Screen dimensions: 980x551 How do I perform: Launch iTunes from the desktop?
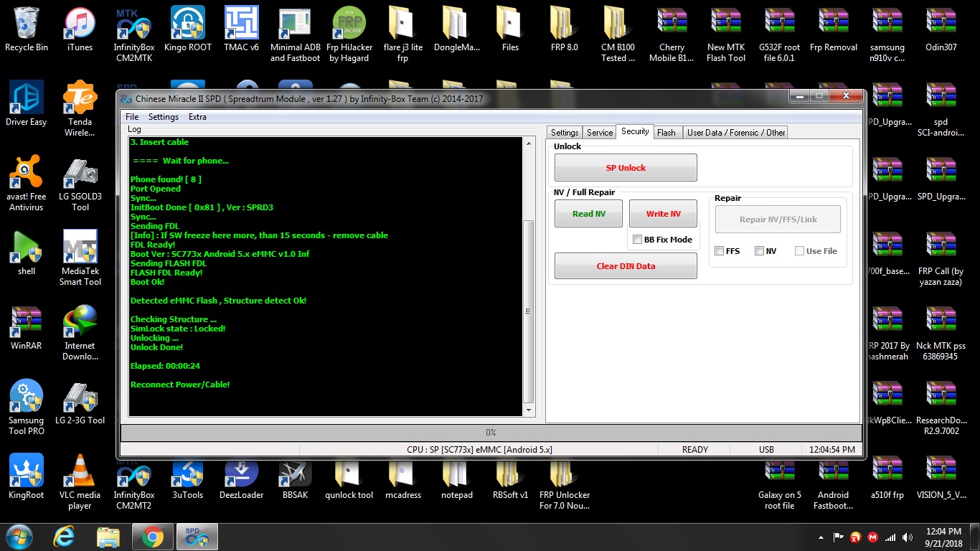tap(80, 30)
